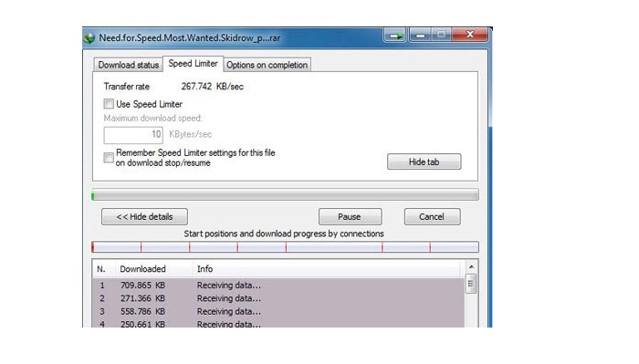639x364 pixels.
Task: Click the Hide tab button
Action: point(424,161)
